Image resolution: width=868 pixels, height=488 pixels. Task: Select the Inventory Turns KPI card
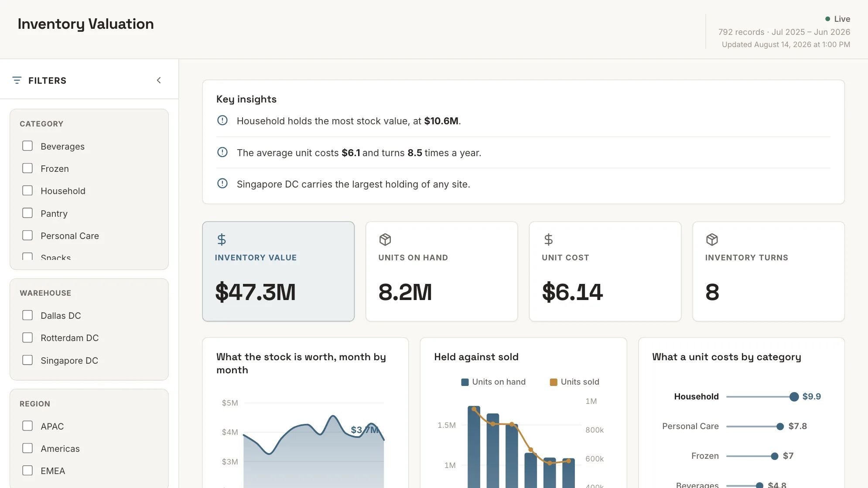(x=769, y=271)
